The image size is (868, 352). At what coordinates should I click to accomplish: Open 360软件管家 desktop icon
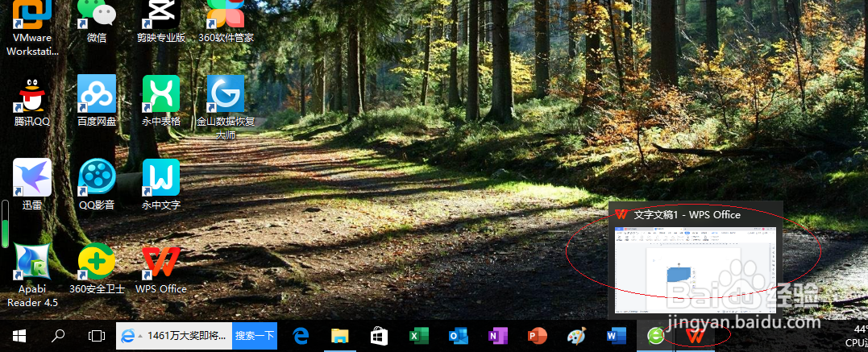click(226, 22)
